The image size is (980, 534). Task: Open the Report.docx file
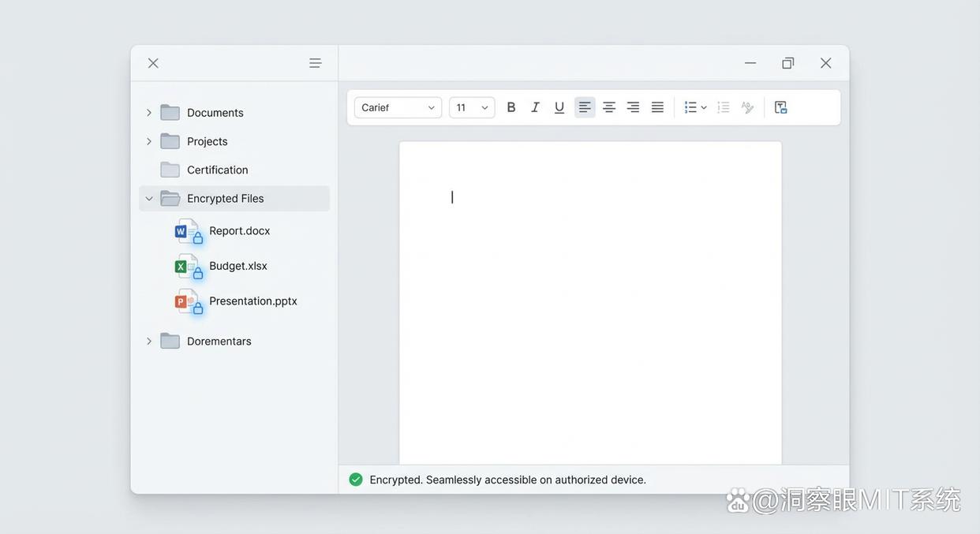pyautogui.click(x=239, y=231)
